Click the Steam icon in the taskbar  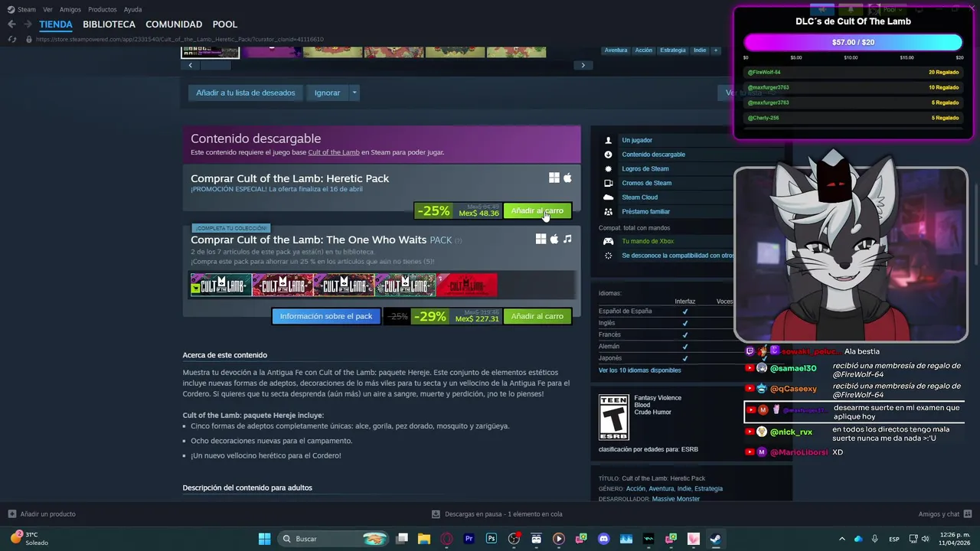point(715,539)
